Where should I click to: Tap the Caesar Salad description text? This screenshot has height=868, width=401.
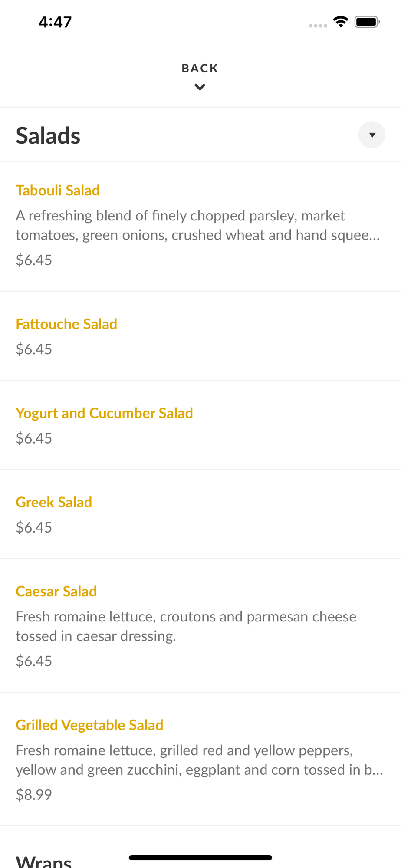pyautogui.click(x=186, y=626)
